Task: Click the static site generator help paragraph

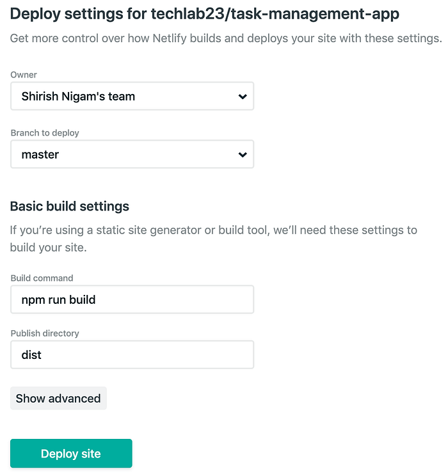Action: [213, 238]
